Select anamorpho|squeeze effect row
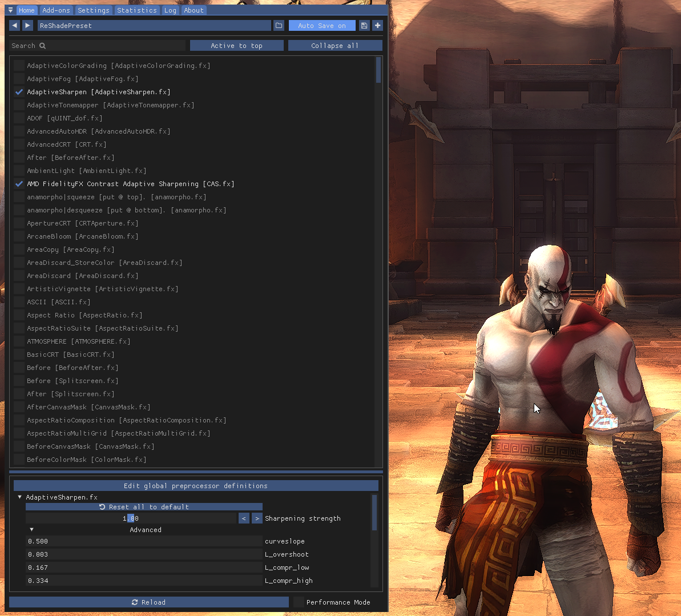Screen dimensions: 681x616 click(116, 197)
